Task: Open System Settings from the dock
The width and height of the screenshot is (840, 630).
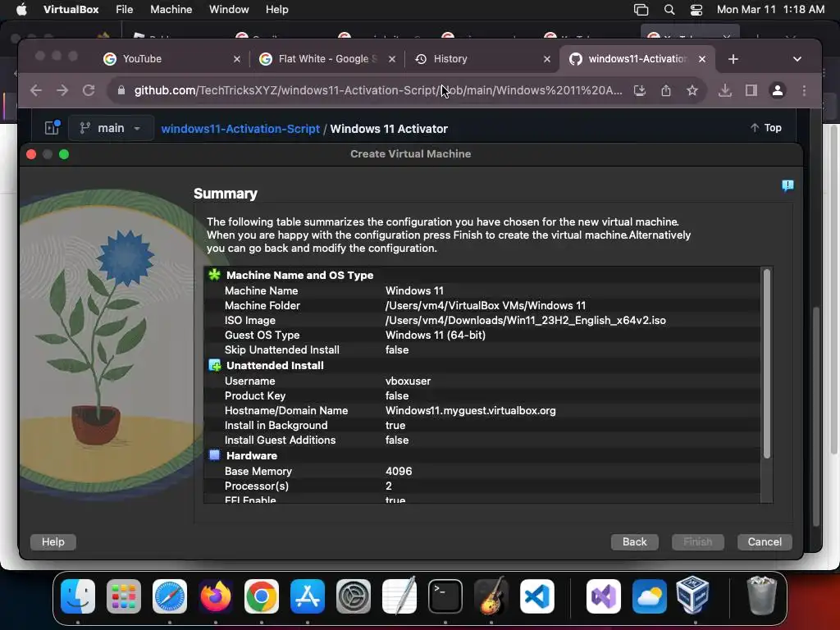Action: (x=354, y=596)
